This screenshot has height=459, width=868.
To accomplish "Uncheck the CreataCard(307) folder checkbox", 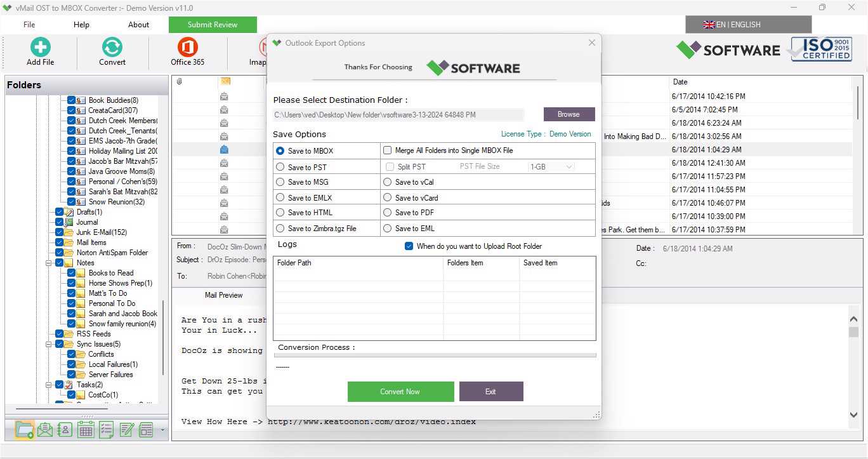I will [72, 110].
